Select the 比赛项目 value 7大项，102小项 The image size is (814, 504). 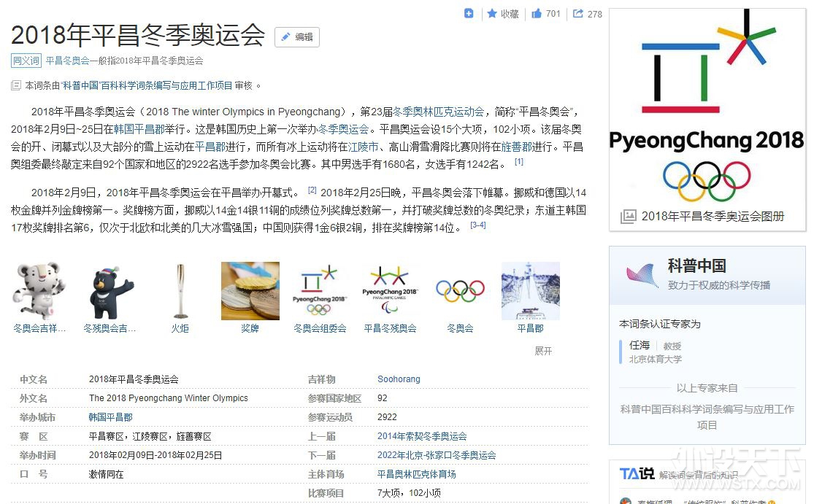(409, 493)
